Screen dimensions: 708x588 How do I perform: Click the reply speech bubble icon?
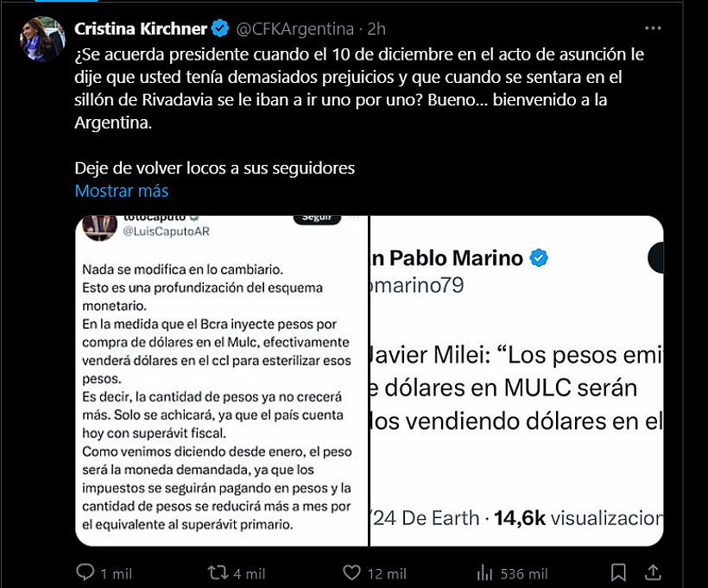click(x=85, y=572)
